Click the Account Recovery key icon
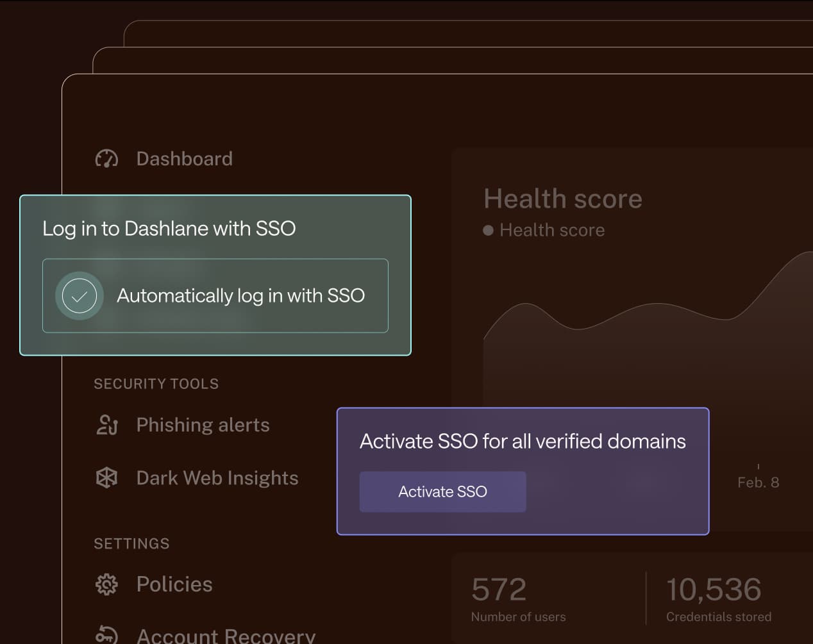813x644 pixels. point(106,634)
